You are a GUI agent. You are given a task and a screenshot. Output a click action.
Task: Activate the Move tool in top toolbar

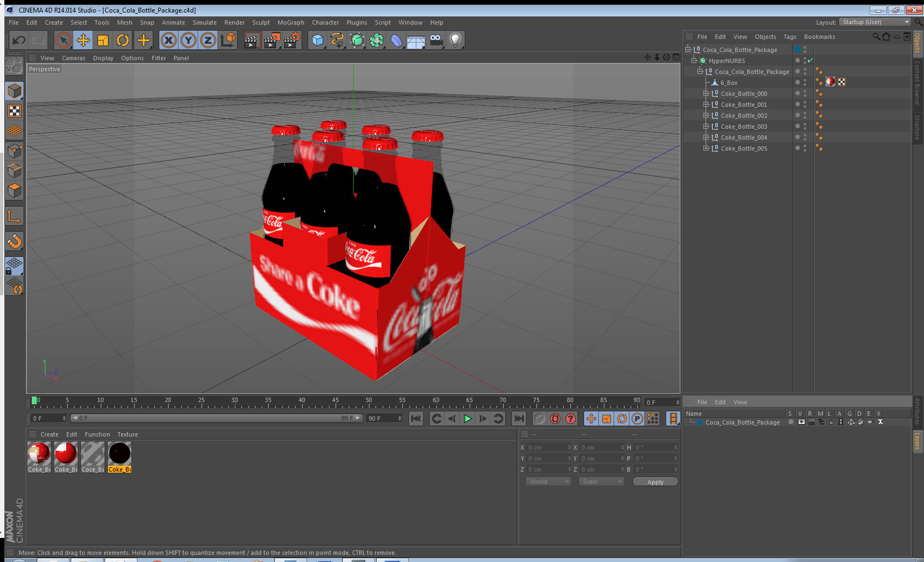(x=83, y=40)
